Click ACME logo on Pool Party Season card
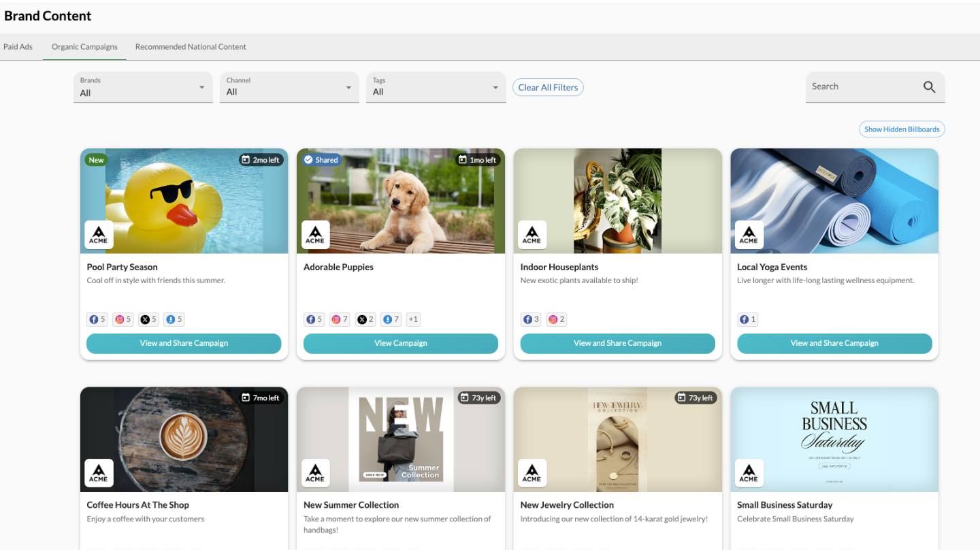 pos(99,235)
